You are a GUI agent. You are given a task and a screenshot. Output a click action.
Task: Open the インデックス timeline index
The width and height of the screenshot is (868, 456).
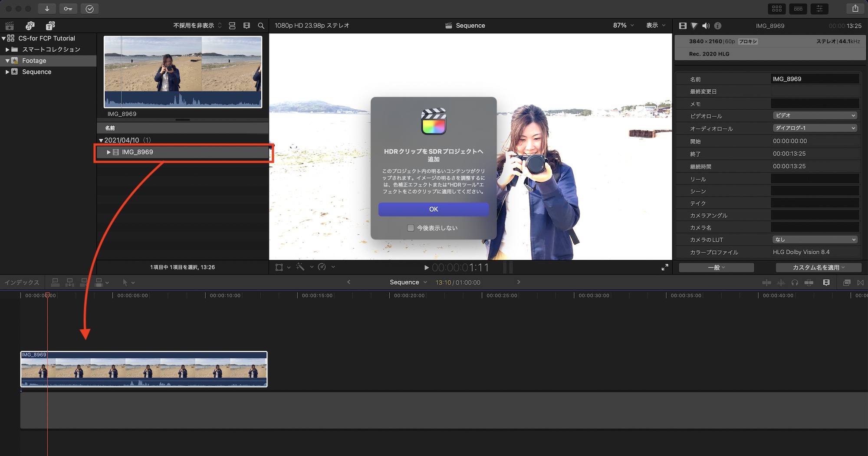coord(22,282)
